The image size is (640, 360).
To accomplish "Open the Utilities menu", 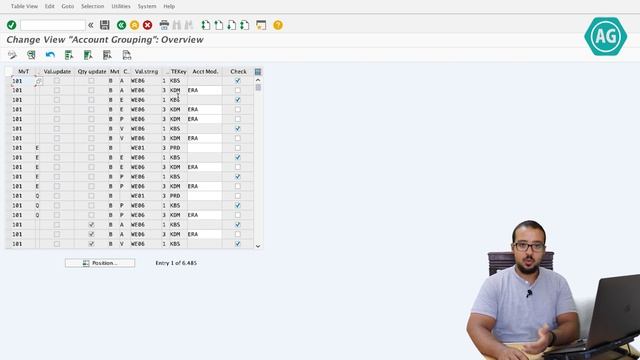I will [121, 6].
